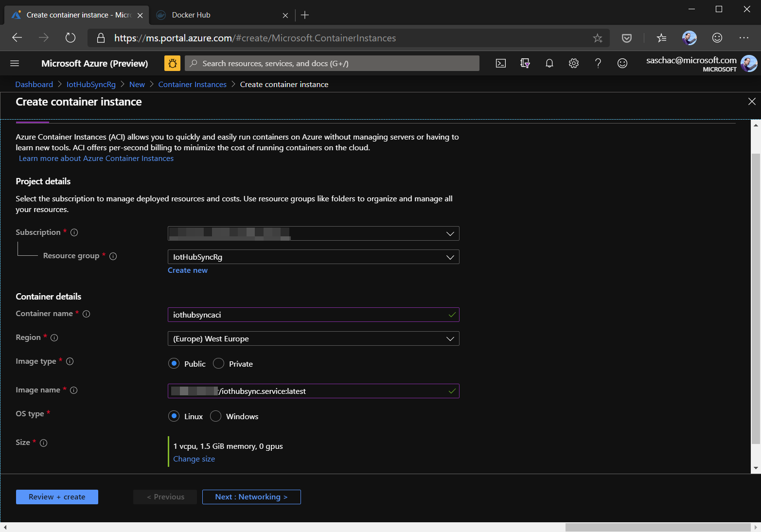
Task: Go to New breadcrumb
Action: coord(137,85)
